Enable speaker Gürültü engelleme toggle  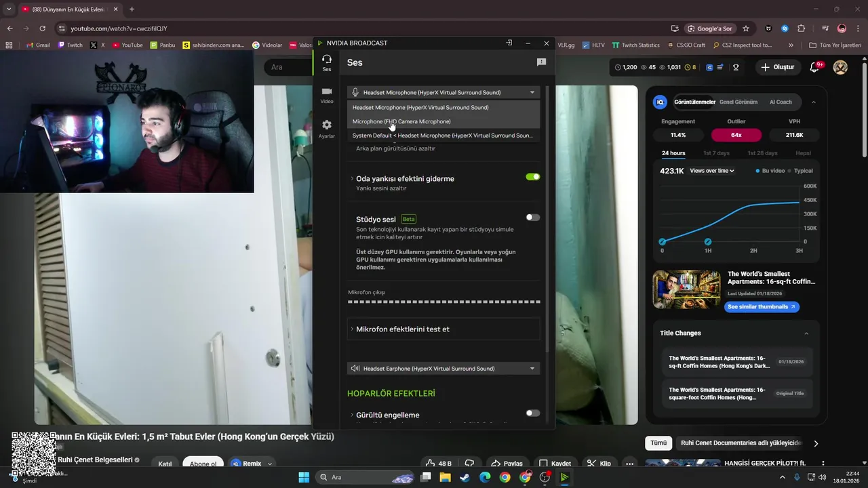[x=533, y=413]
